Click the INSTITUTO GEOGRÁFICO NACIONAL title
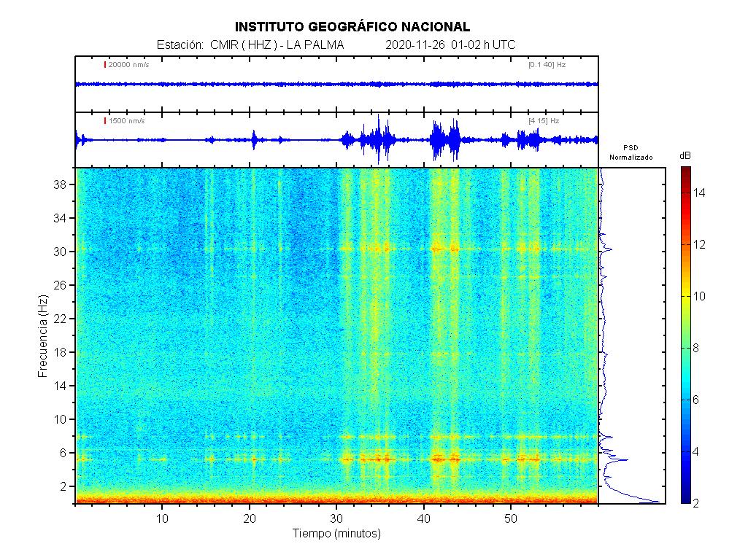This screenshot has width=748, height=560. click(352, 27)
